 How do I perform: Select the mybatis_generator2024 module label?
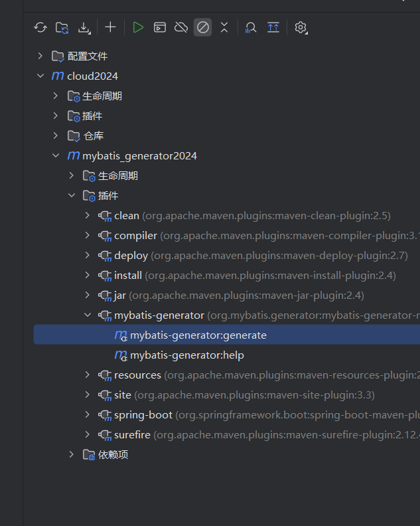click(139, 156)
